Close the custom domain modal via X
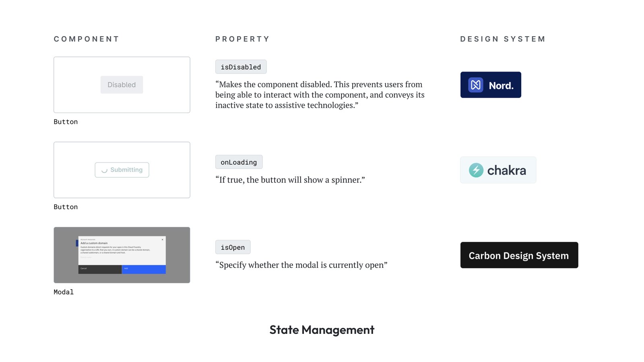 163,240
